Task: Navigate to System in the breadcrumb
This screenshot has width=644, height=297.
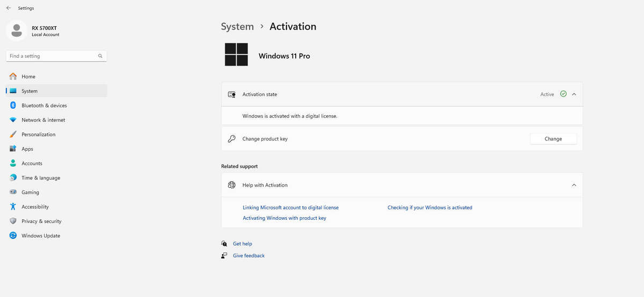Action: (237, 27)
